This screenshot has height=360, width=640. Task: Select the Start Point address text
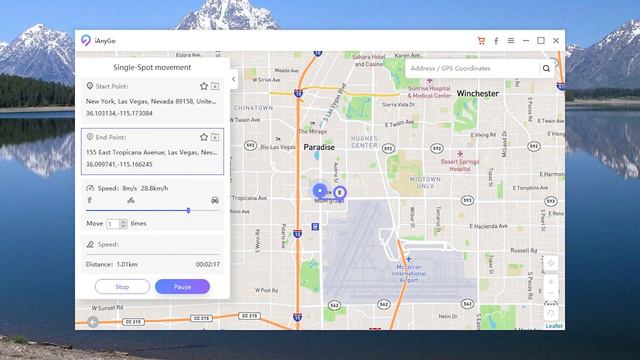click(x=151, y=101)
